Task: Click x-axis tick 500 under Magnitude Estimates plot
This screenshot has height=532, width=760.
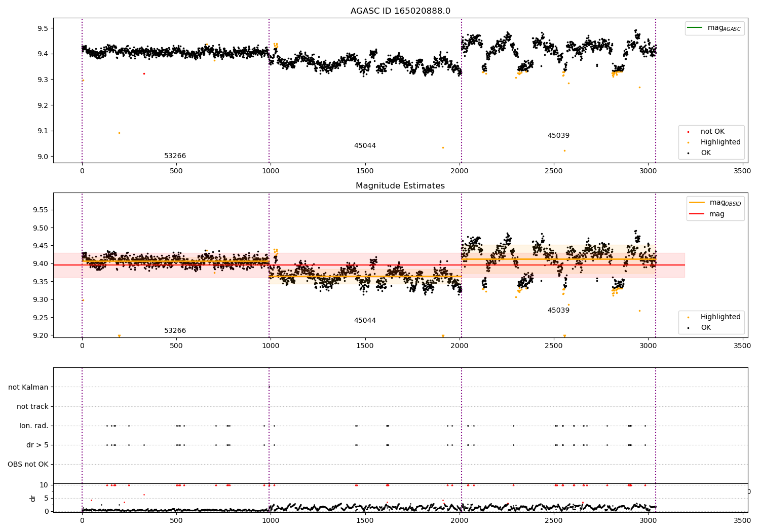Action: pos(176,346)
